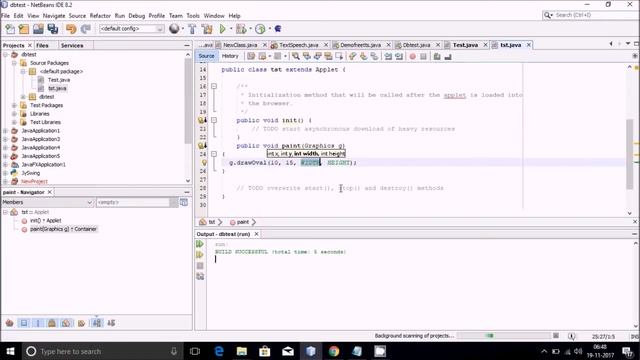
Task: Toggle Sort by Source in Navigator
Action: (x=111, y=323)
